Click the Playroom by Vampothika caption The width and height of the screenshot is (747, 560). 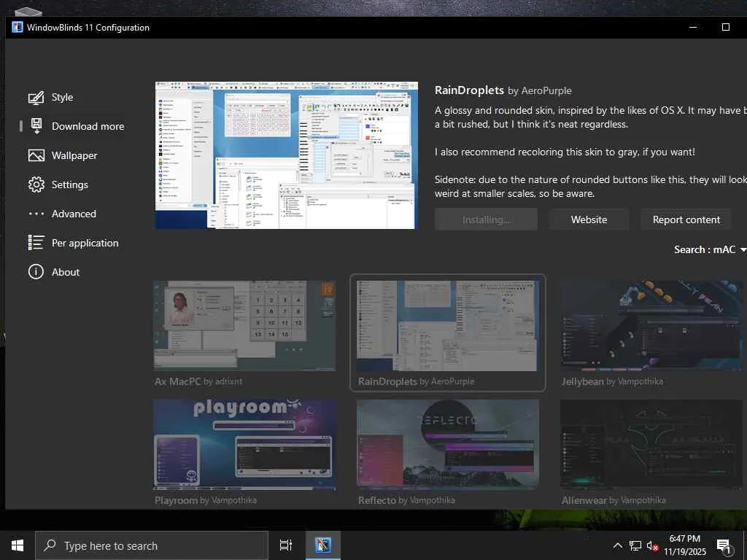206,500
